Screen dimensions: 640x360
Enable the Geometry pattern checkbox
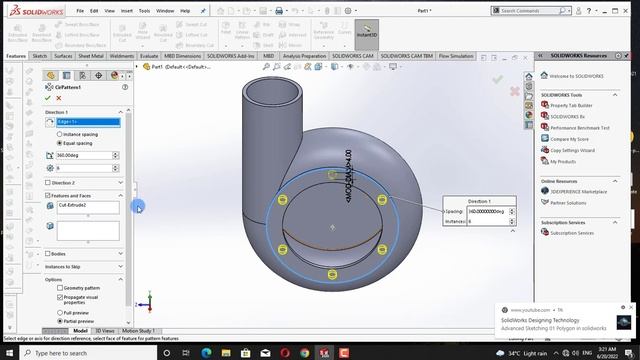click(60, 288)
